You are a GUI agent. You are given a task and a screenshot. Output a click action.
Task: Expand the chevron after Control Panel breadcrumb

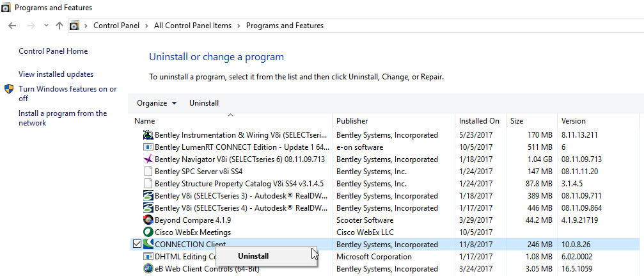coord(148,26)
